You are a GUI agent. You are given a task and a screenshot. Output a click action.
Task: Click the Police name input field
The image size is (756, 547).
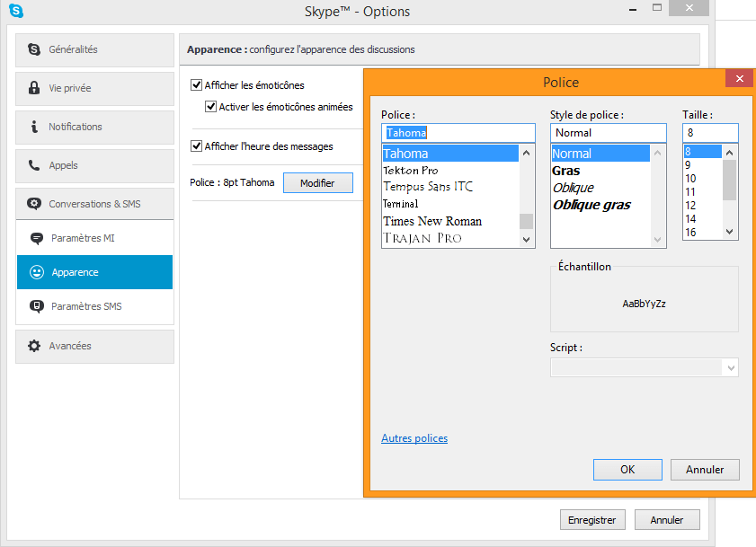click(x=458, y=133)
